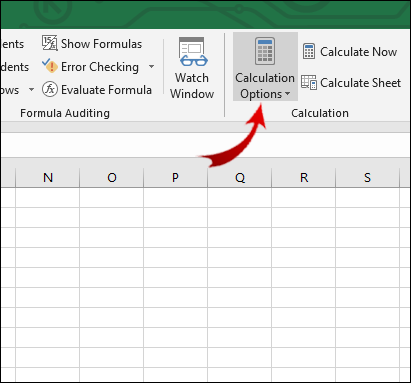
Task: Click the Error Checking warning icon
Action: tap(50, 66)
